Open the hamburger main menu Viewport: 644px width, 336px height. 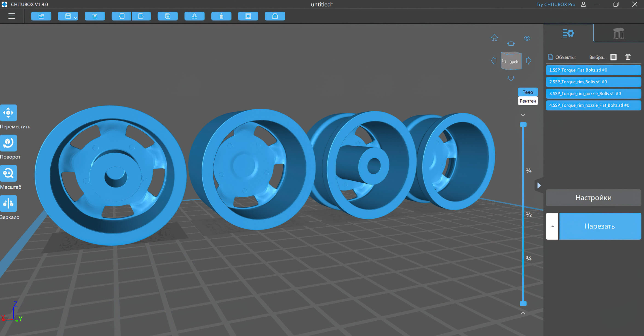(x=11, y=16)
